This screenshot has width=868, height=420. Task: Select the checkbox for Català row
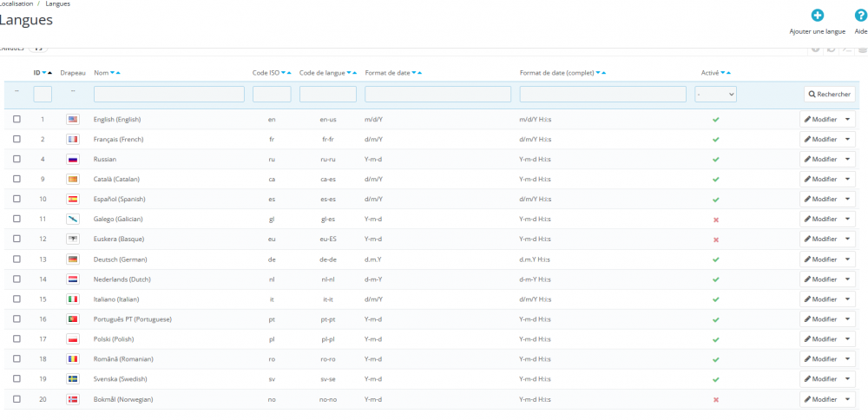pos(16,179)
